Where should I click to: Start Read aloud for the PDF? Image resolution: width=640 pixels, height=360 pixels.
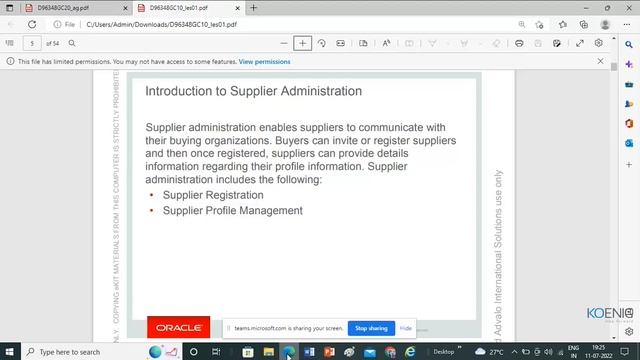tap(386, 43)
